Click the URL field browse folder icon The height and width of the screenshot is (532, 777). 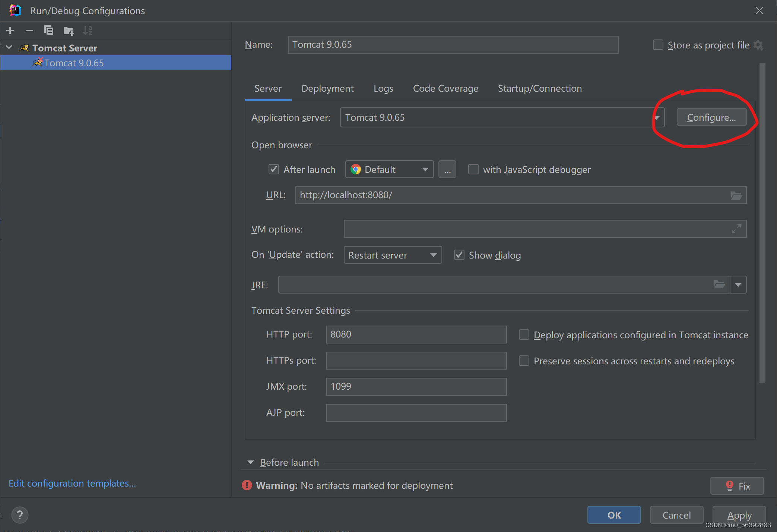point(736,195)
